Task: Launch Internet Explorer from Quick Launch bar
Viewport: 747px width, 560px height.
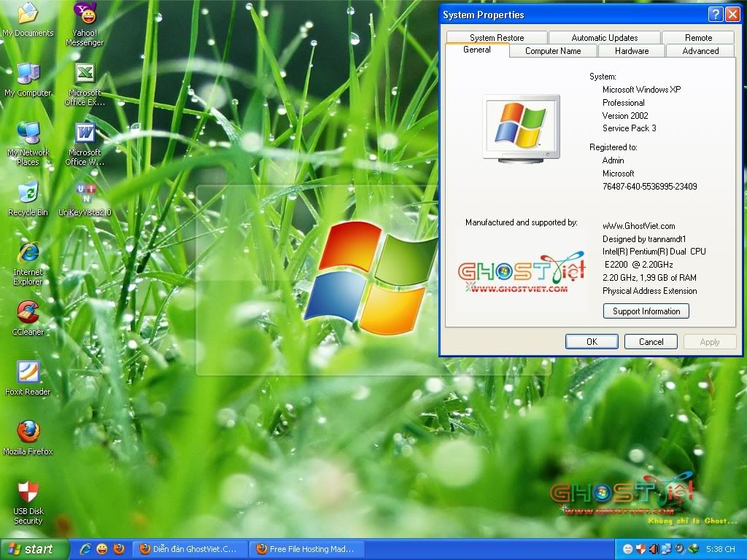Action: pyautogui.click(x=86, y=549)
